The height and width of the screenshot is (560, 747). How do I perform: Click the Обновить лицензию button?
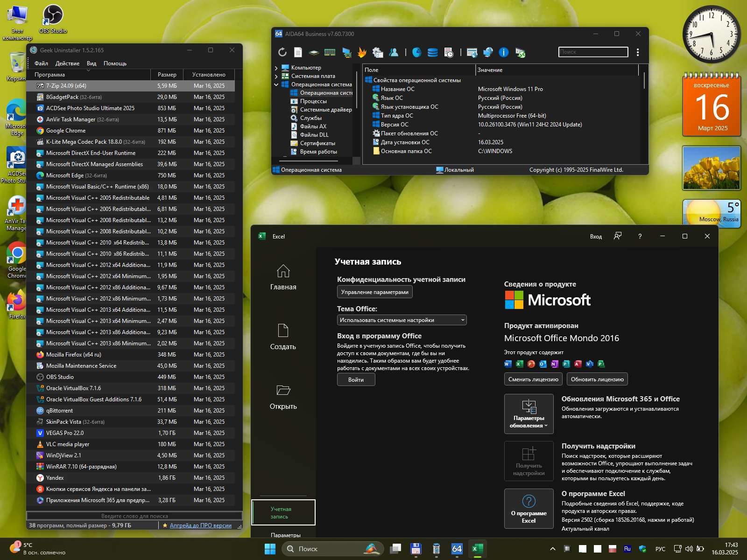[597, 379]
